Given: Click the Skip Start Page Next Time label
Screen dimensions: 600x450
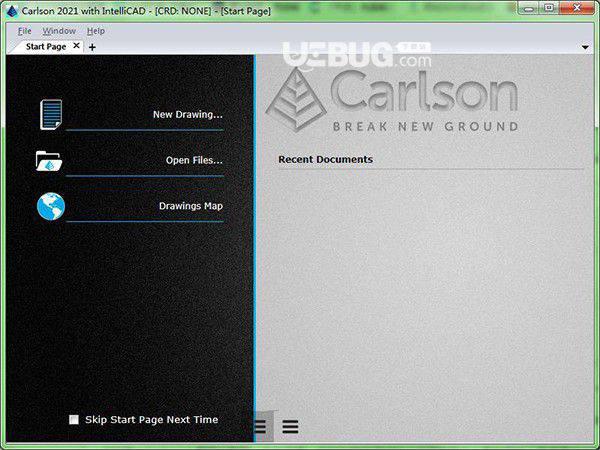Looking at the screenshot, I should coord(152,420).
